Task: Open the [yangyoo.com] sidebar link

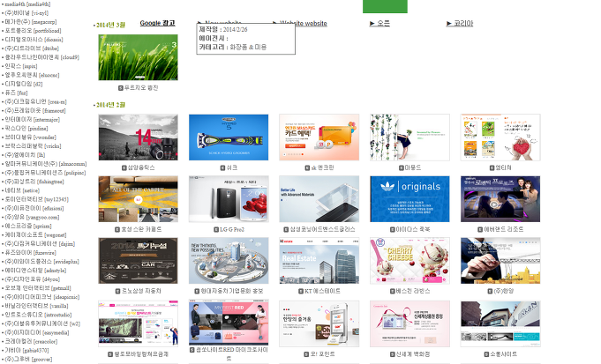Action: (x=32, y=217)
